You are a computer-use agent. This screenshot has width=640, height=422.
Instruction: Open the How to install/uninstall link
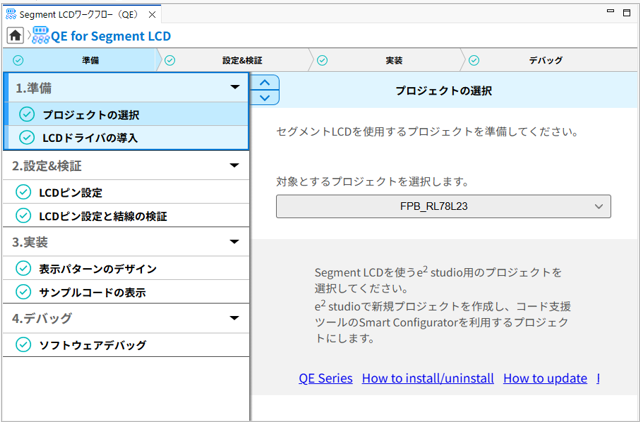(x=427, y=378)
